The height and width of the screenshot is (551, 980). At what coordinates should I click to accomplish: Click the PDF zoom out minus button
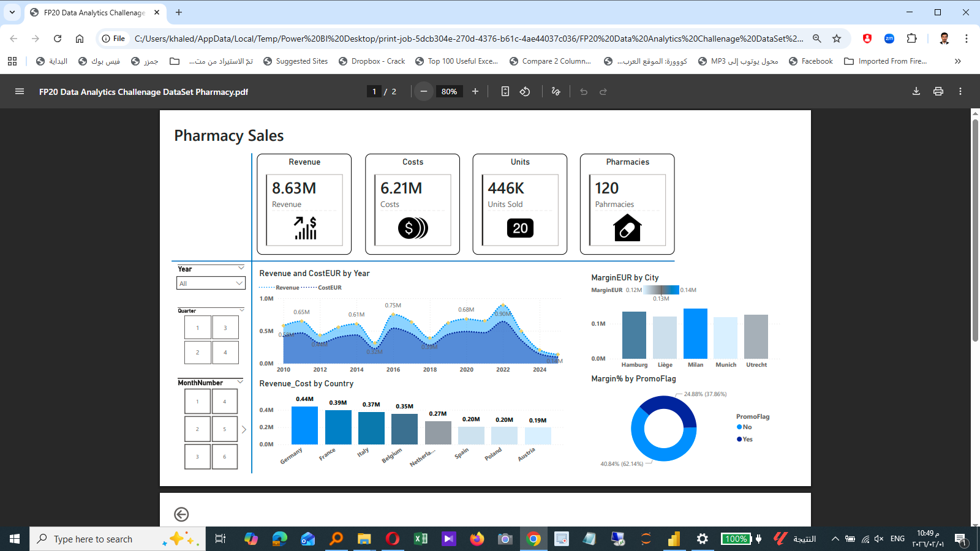[x=423, y=91]
